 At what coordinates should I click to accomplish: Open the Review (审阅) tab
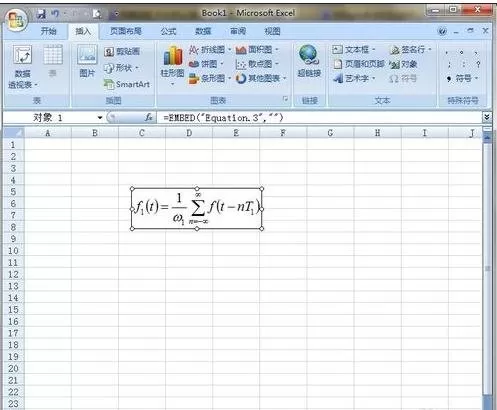238,31
